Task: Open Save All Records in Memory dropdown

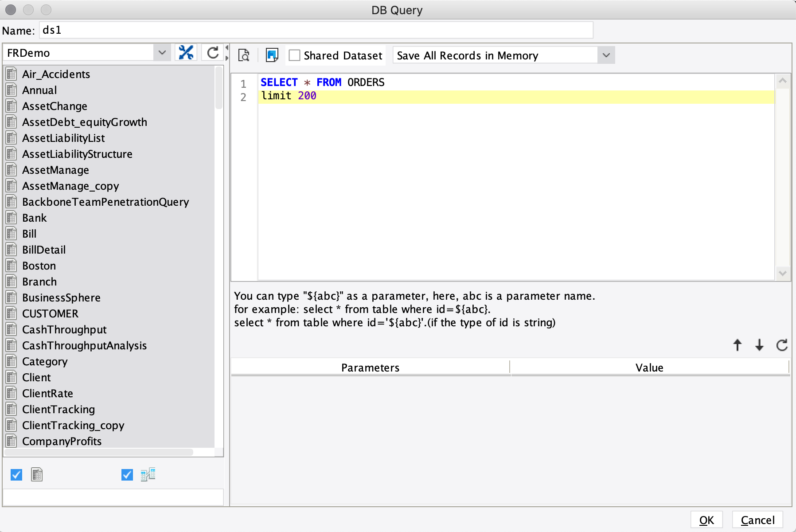Action: (x=606, y=55)
